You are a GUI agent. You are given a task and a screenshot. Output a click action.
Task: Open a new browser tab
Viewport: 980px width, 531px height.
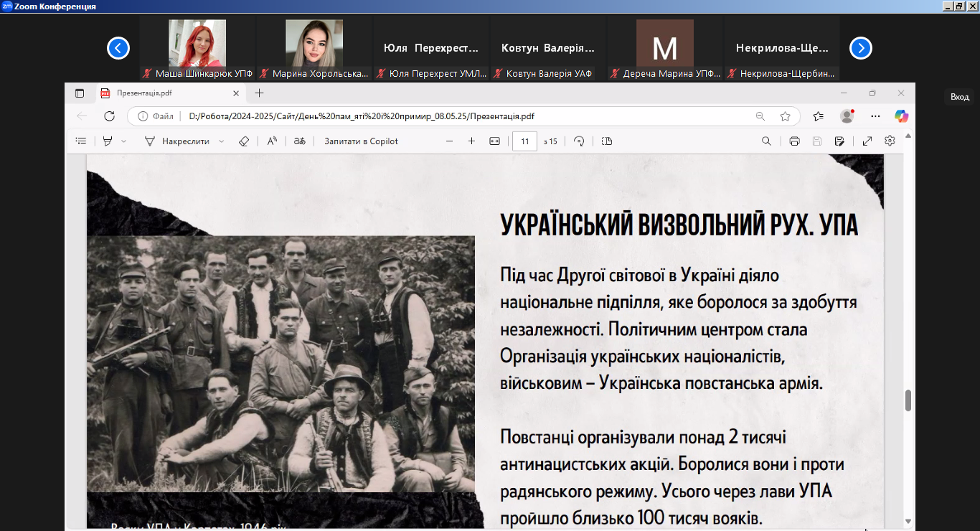(260, 93)
